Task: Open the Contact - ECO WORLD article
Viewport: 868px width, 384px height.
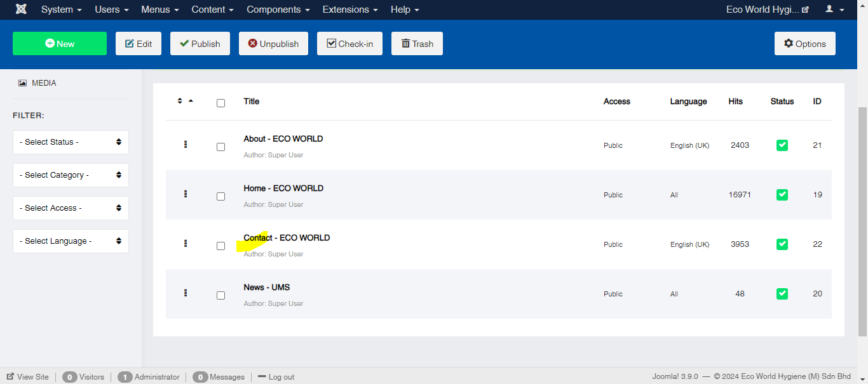Action: point(287,237)
